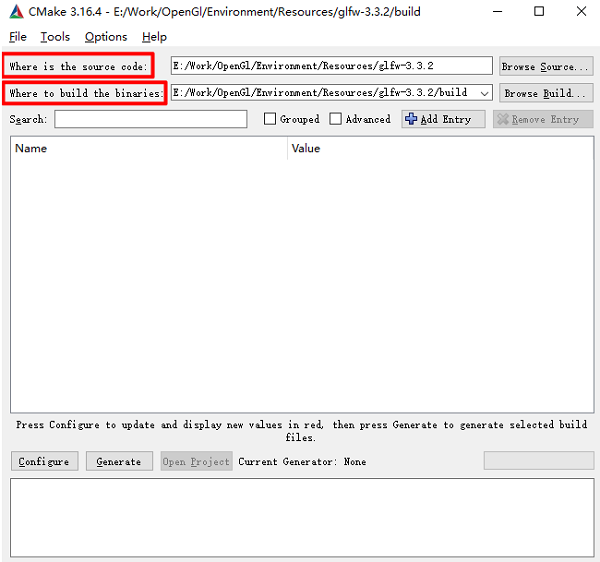
Task: Enable the Advanced checkbox
Action: [x=336, y=119]
